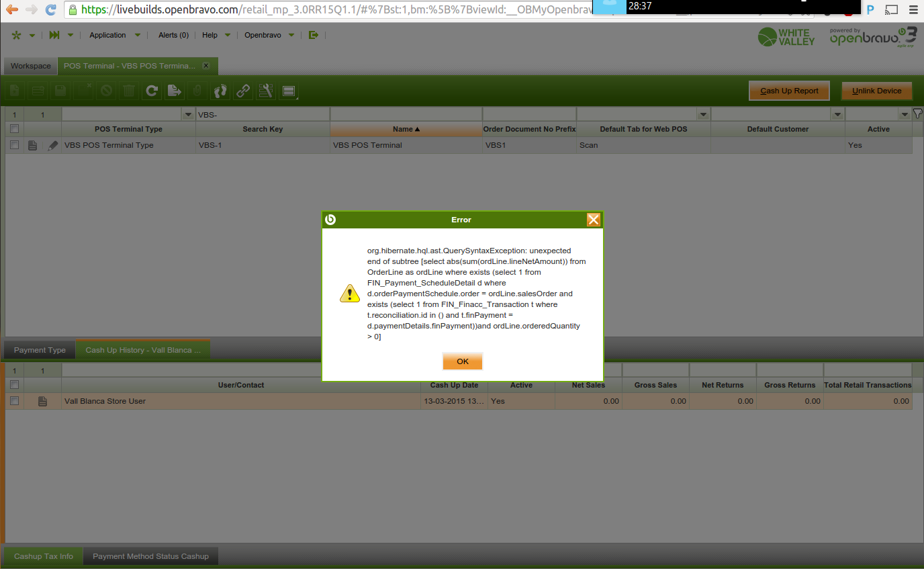Click the attachments paperclip icon
The width and height of the screenshot is (924, 569).
(197, 91)
